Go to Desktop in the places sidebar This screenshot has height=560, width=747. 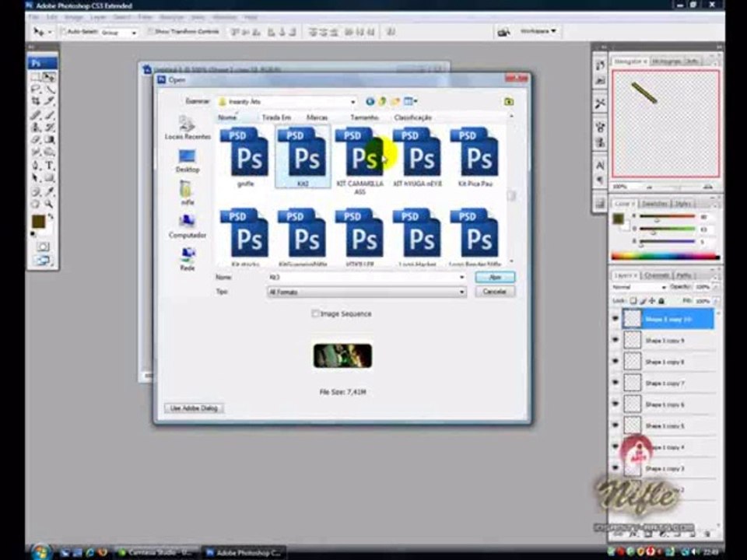[x=188, y=161]
